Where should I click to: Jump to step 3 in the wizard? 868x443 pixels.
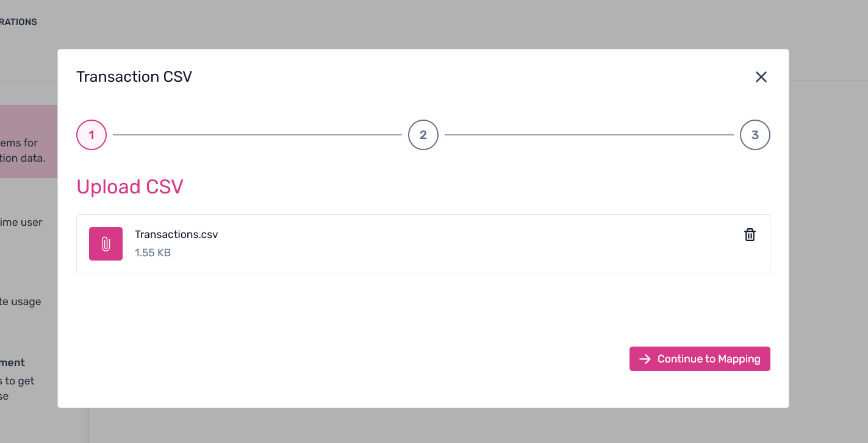[x=755, y=135]
